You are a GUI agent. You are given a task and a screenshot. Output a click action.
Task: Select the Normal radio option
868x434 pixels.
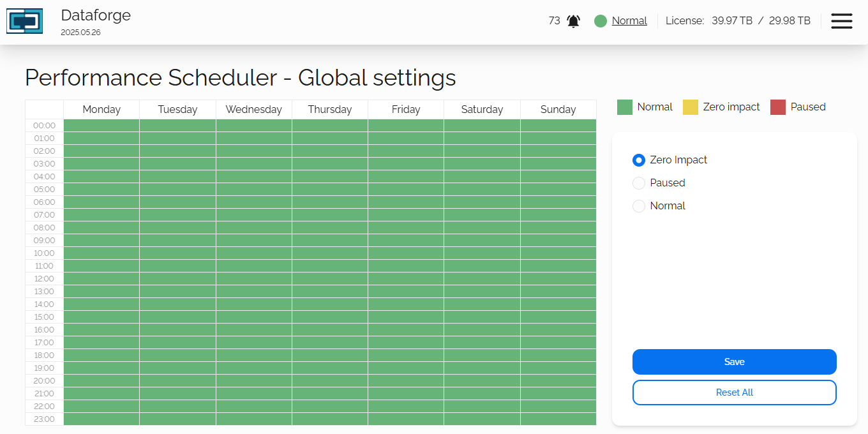639,206
